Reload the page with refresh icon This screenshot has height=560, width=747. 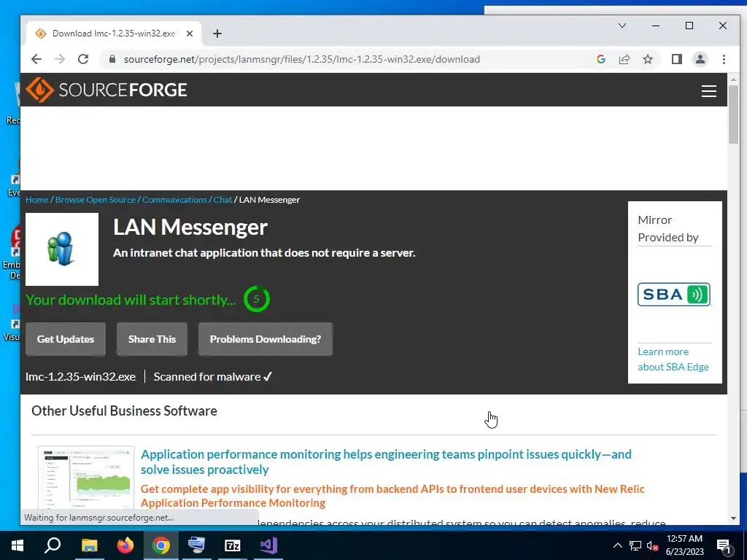pyautogui.click(x=83, y=59)
